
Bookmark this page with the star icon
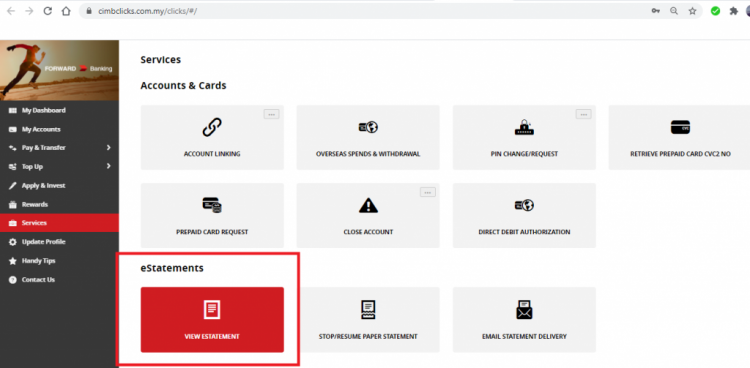tap(692, 11)
